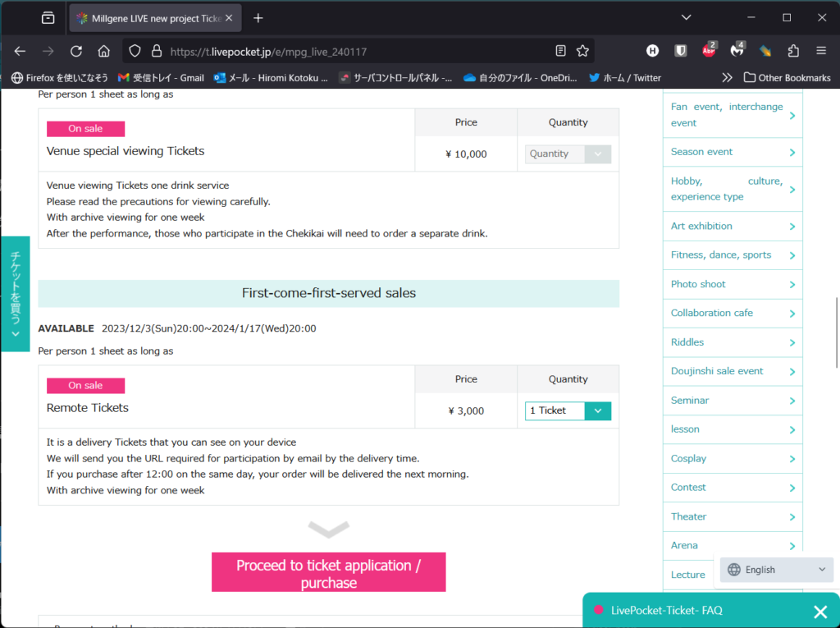The height and width of the screenshot is (628, 840).
Task: Bookmark this page with the star icon
Action: tap(582, 51)
